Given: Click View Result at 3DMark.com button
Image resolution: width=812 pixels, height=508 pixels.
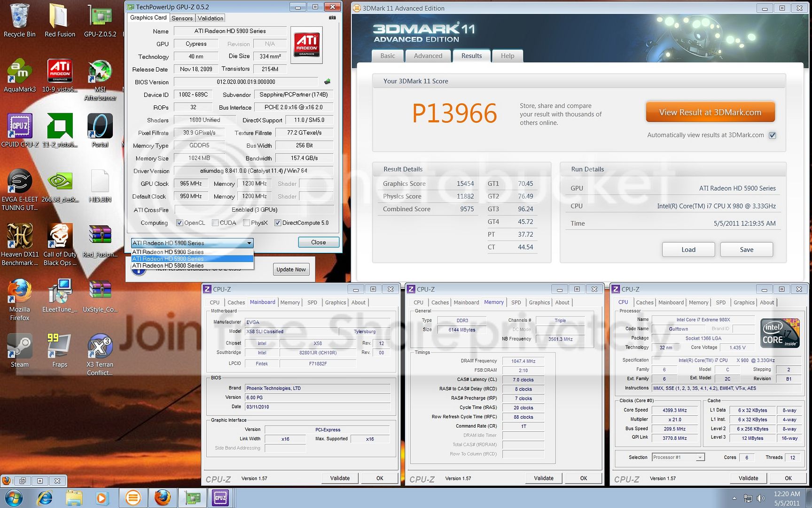Looking at the screenshot, I should pos(710,112).
